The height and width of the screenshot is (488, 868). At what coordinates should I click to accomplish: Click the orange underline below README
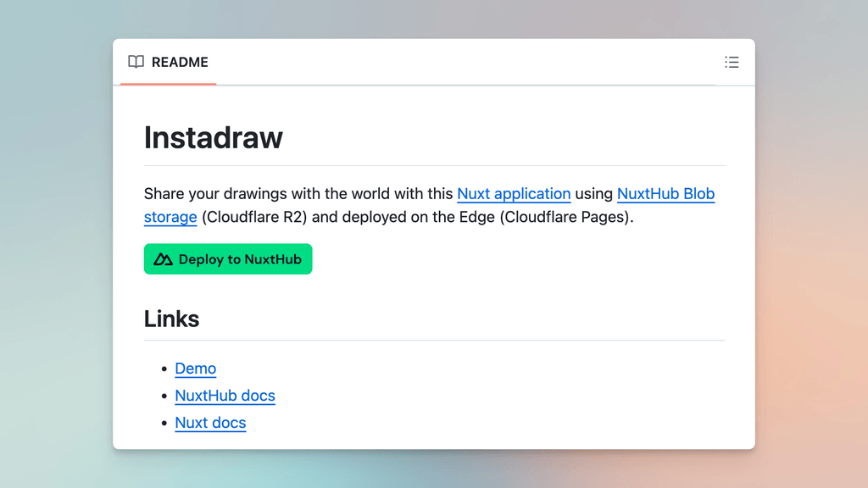tap(168, 84)
